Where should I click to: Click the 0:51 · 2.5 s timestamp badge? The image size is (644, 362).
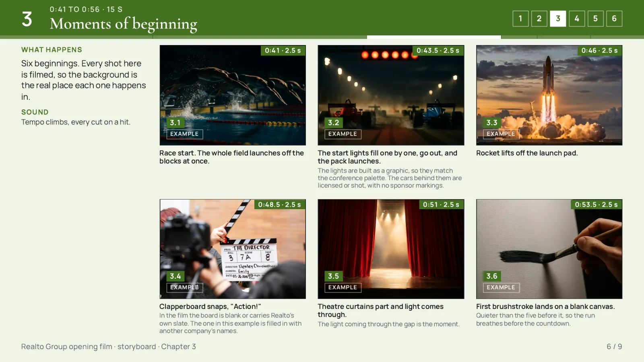pos(441,204)
